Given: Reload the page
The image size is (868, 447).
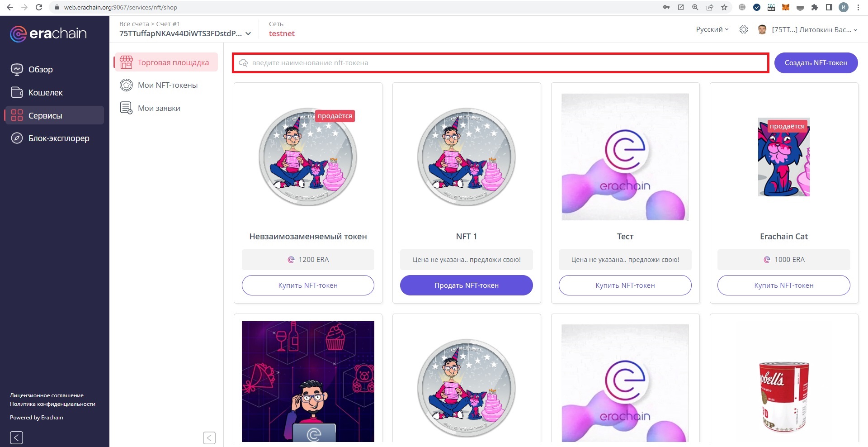Looking at the screenshot, I should [x=39, y=7].
